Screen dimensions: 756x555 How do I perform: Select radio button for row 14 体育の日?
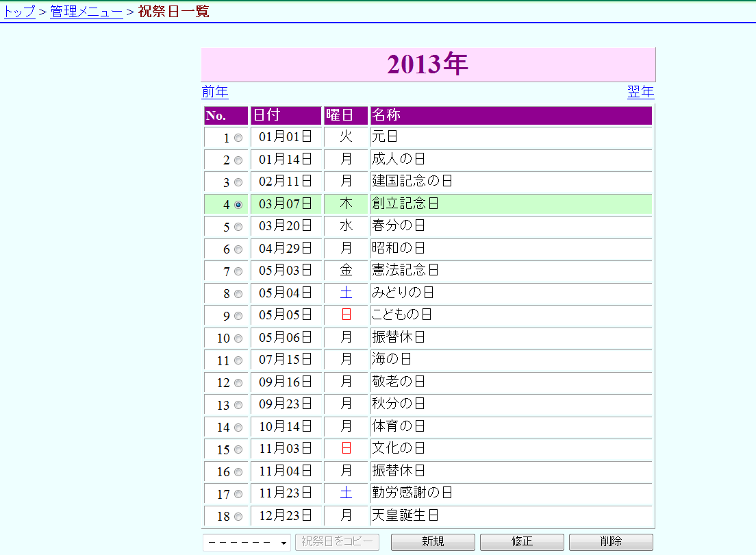coord(238,428)
